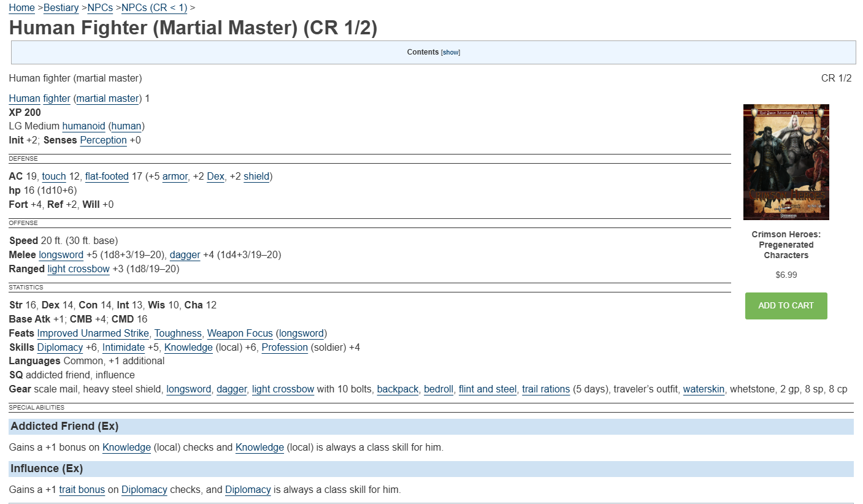Click light crossbow in the Ranged line
Viewport: 863px width, 504px height.
coord(79,269)
